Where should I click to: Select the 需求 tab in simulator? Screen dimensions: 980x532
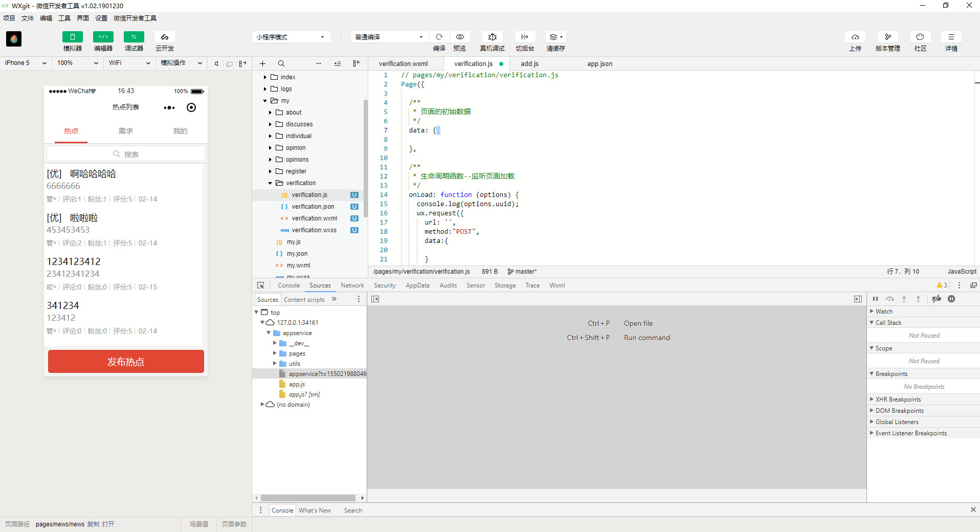(126, 131)
